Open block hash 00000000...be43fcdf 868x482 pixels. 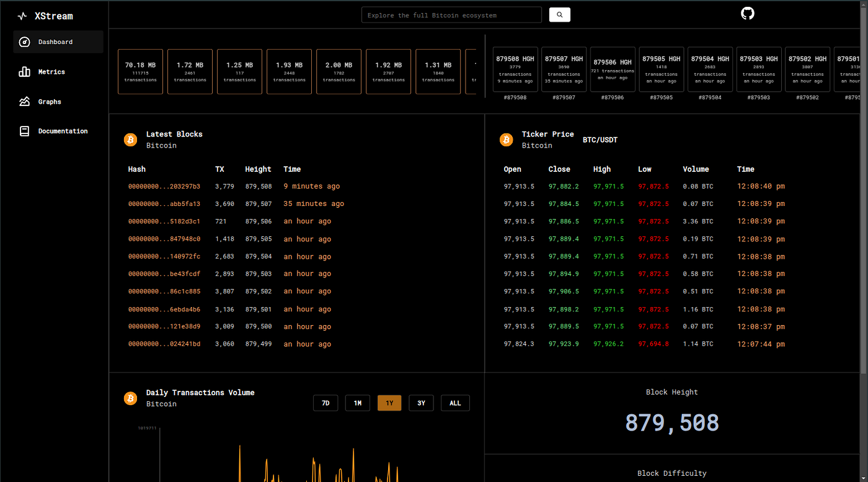pos(164,274)
